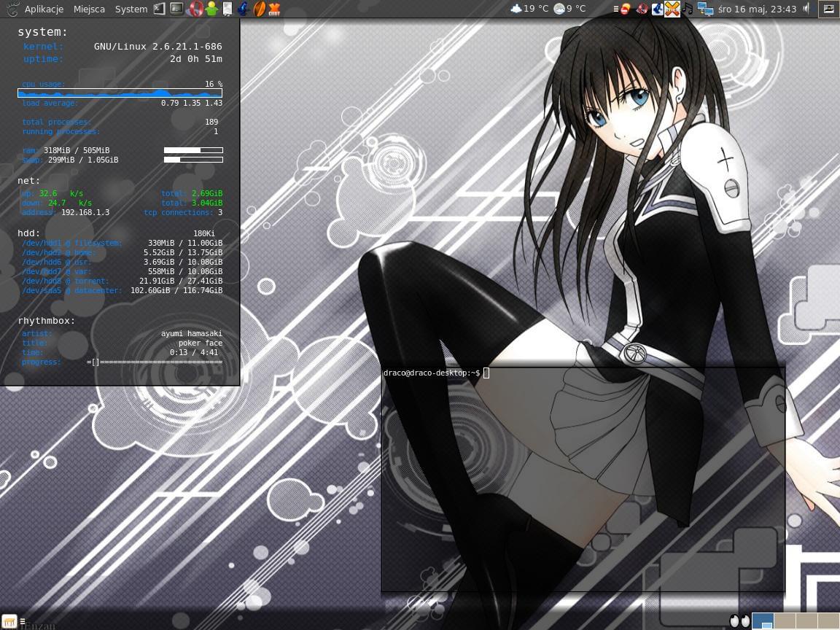Switch to the third workspace in pager
Screen dimensions: 840x630
click(806, 621)
